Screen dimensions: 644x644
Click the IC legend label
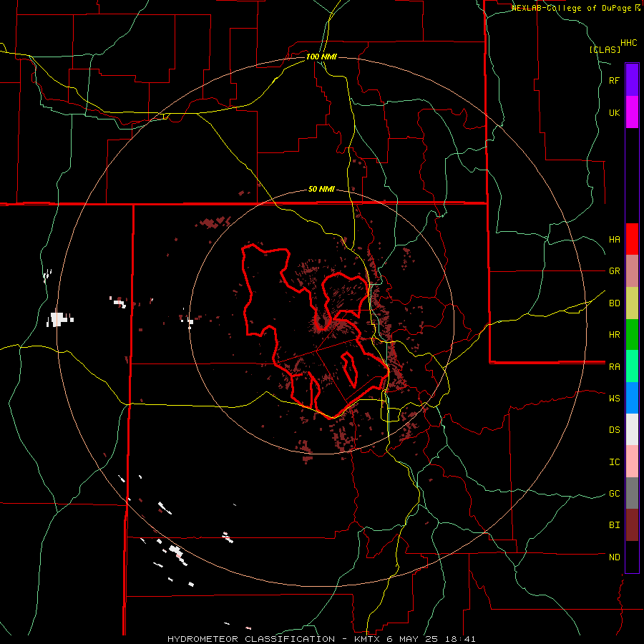[x=614, y=462]
